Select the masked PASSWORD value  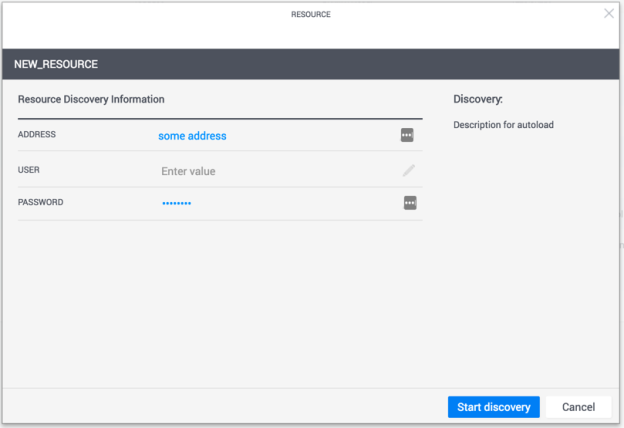coord(176,204)
